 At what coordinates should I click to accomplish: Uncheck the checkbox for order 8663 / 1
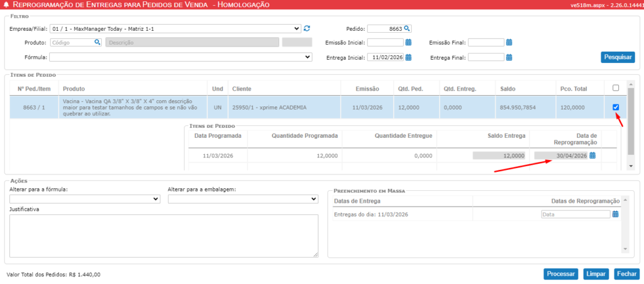pos(616,107)
